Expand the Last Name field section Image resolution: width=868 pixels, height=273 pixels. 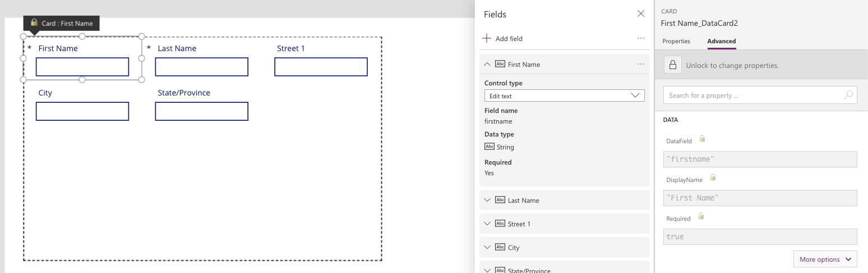[487, 200]
